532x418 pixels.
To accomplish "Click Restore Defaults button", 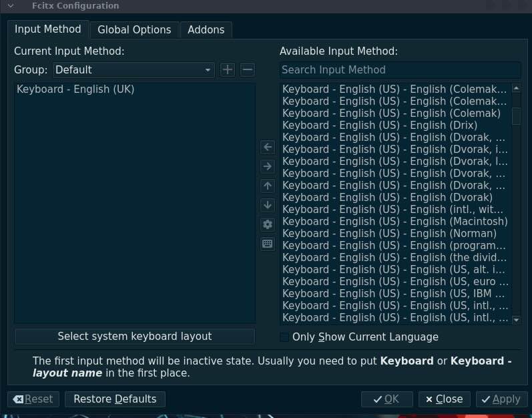I will (x=115, y=399).
